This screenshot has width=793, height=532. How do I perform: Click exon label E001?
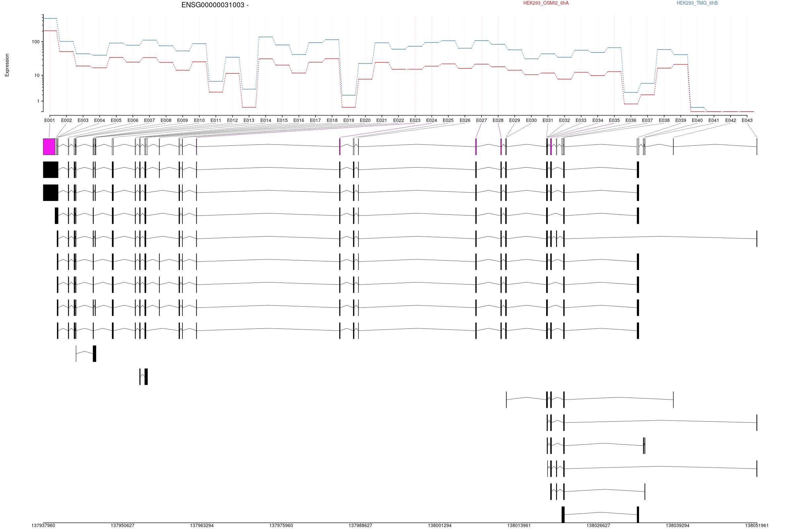point(50,121)
